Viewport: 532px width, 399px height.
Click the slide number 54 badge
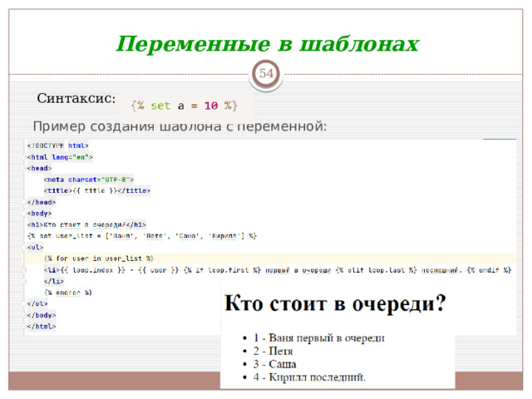click(x=266, y=74)
